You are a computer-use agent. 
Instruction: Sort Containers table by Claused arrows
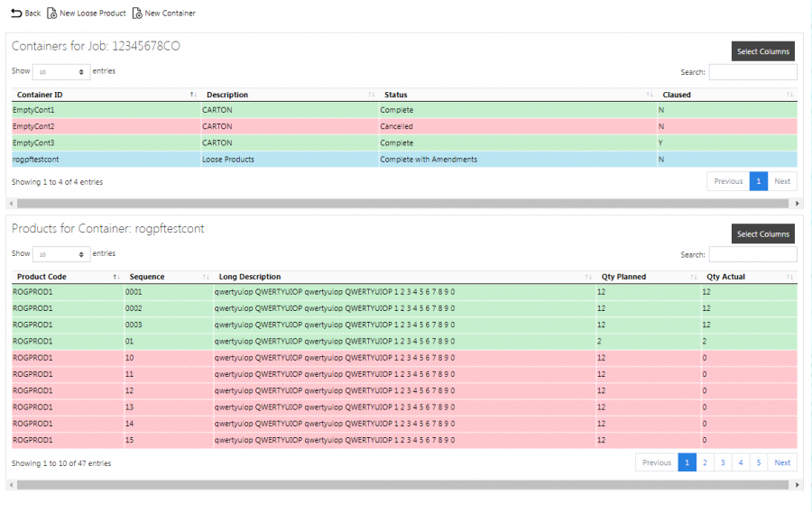point(789,95)
